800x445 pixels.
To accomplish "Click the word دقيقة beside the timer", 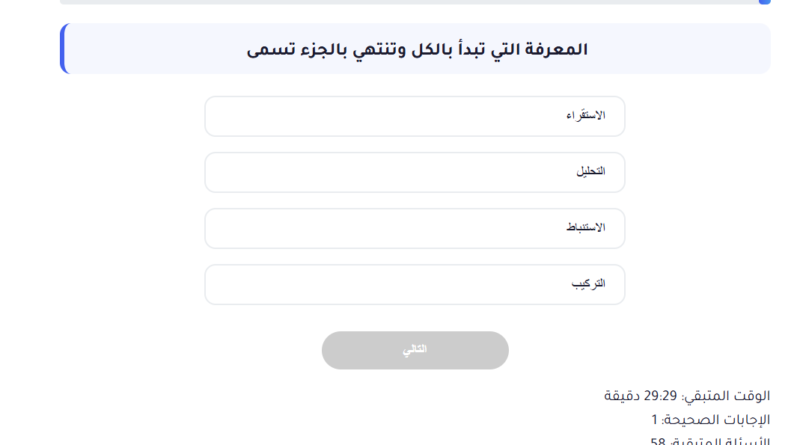I will tap(622, 396).
